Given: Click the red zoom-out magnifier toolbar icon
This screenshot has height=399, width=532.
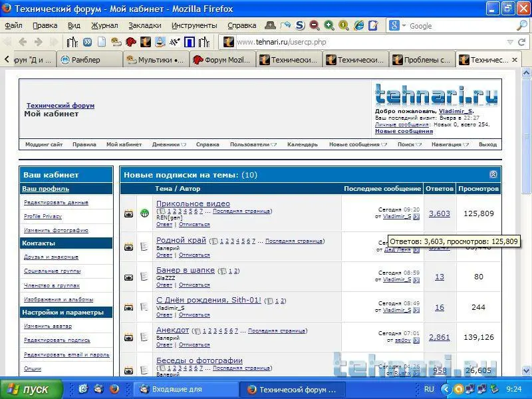Looking at the screenshot, I should tap(315, 25).
